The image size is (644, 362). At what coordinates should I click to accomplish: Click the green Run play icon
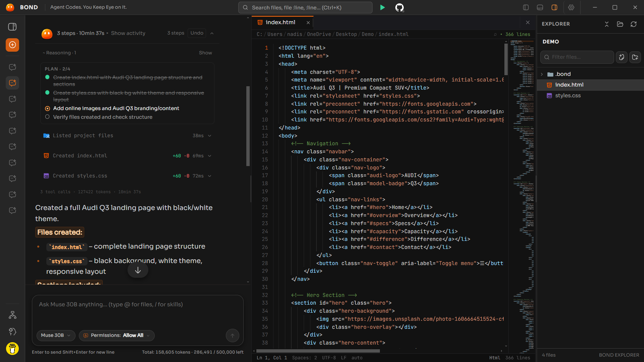coord(382,7)
